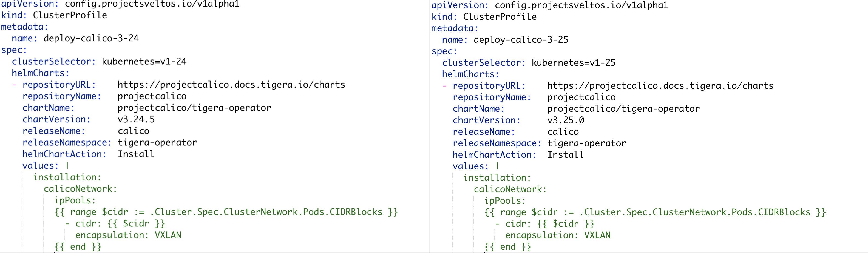Click the kubernetes=v1-25 cluster selector value
Screen dimensions: 868x253
tap(574, 63)
